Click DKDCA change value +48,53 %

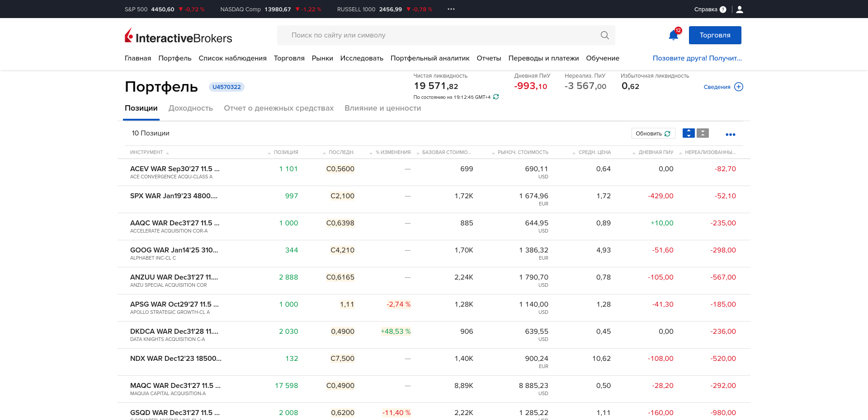click(396, 331)
